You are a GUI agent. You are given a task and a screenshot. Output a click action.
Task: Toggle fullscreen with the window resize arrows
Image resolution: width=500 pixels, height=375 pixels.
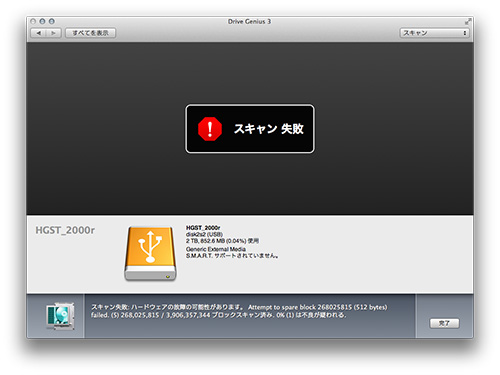(x=468, y=21)
